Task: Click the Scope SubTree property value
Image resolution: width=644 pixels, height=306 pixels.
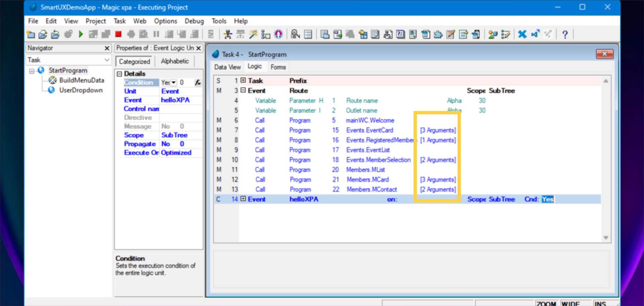Action: [174, 135]
